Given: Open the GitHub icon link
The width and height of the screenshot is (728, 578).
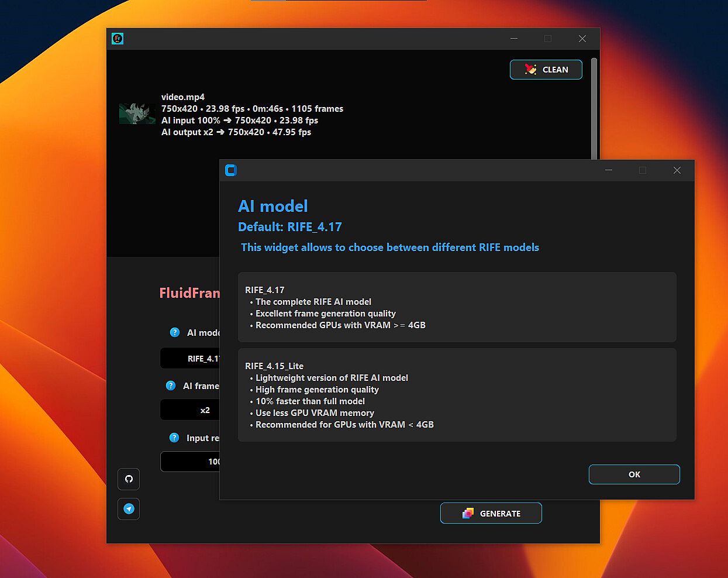Looking at the screenshot, I should click(x=129, y=479).
